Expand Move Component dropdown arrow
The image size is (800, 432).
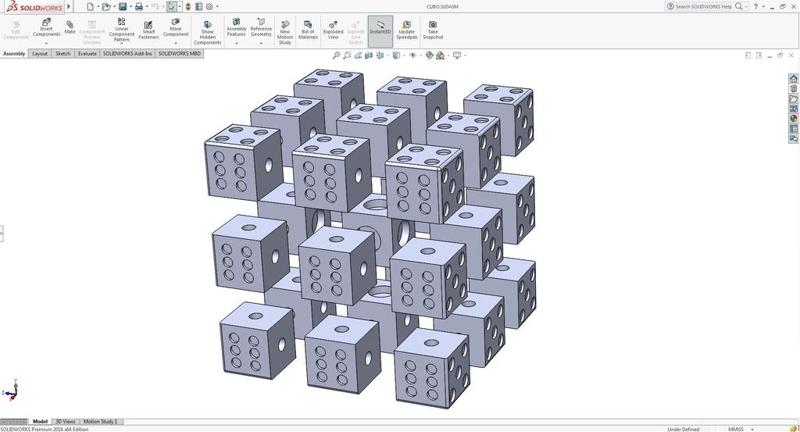point(176,43)
